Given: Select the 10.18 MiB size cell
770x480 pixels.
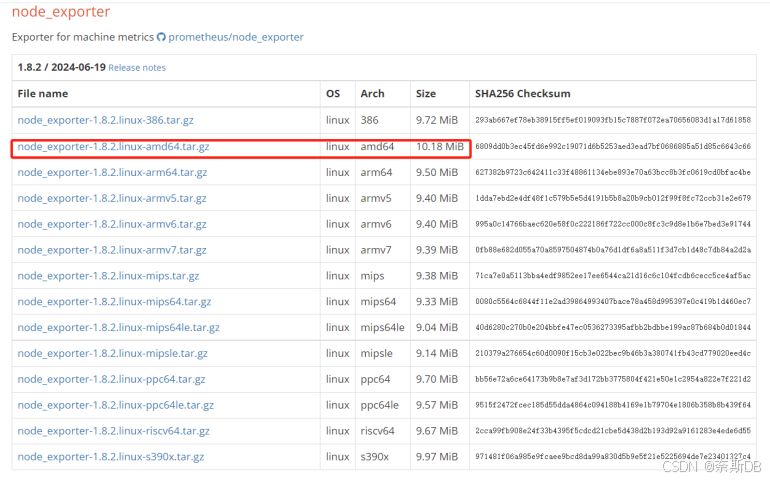Looking at the screenshot, I should click(x=440, y=146).
